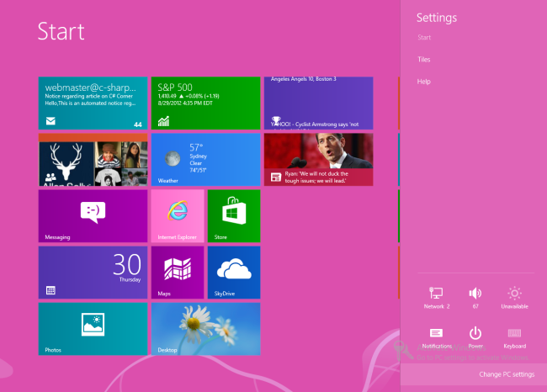
Task: Open the People tile with deer picture
Action: [93, 160]
